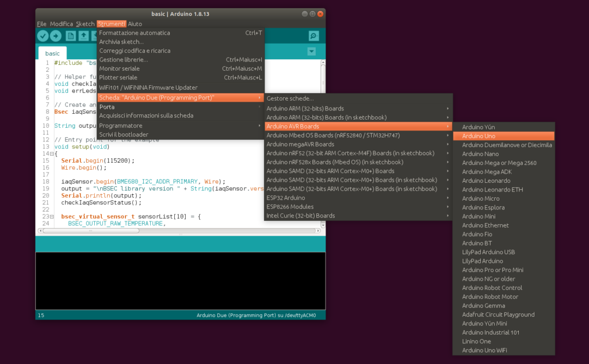Choose the Arduino Nano board

504,154
